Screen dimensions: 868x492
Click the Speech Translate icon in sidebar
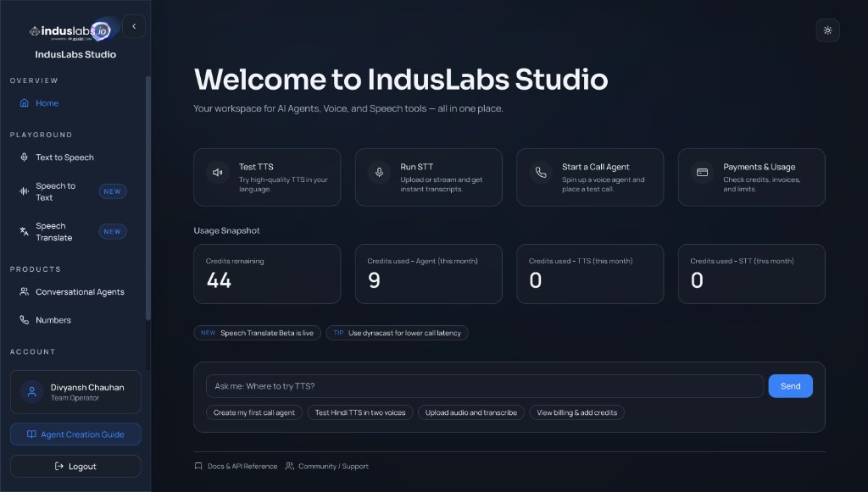24,230
